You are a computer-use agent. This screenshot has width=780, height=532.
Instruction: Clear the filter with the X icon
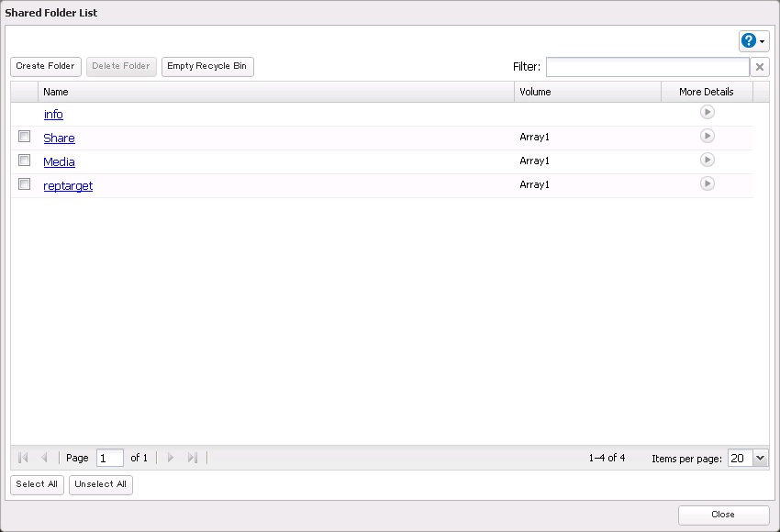pyautogui.click(x=760, y=67)
